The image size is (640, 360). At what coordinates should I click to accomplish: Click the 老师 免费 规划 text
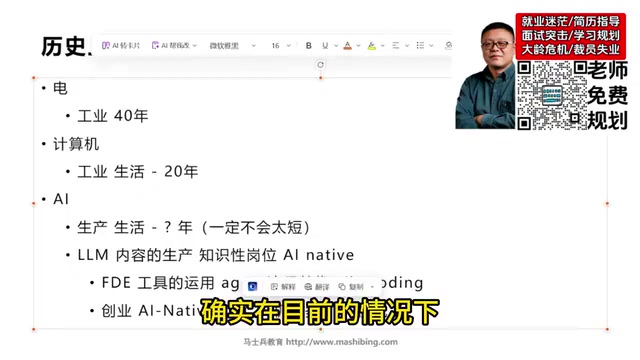click(607, 96)
